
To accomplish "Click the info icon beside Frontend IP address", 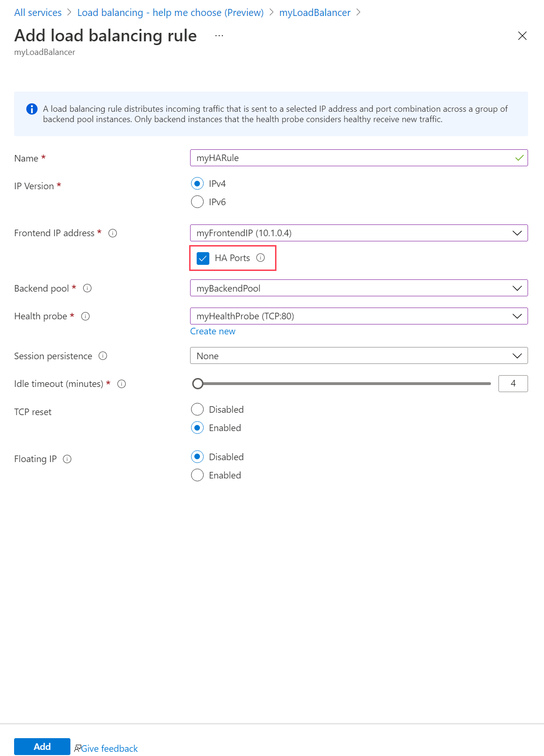I will point(113,233).
